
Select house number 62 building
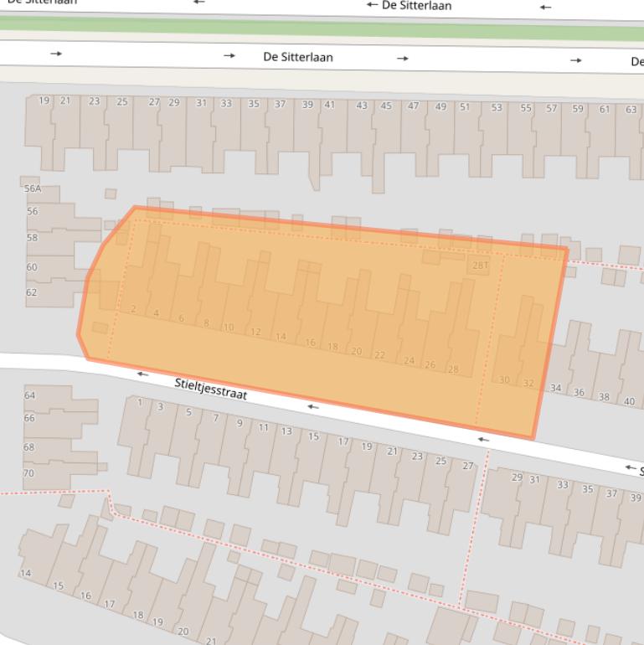tap(32, 292)
